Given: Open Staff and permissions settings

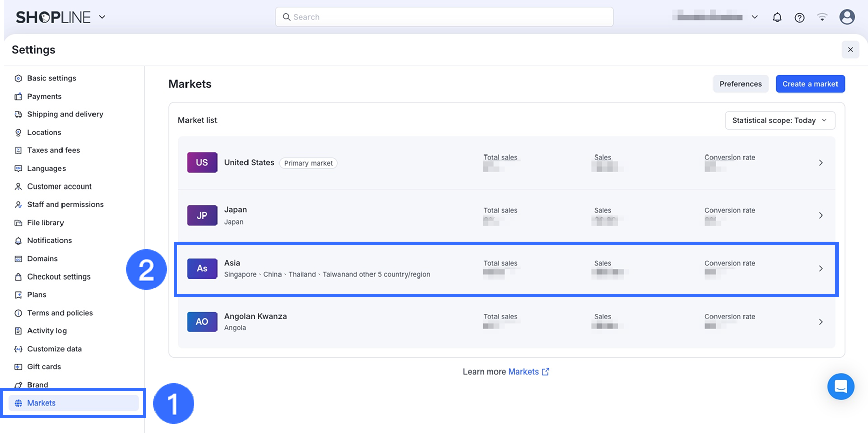Looking at the screenshot, I should tap(65, 204).
